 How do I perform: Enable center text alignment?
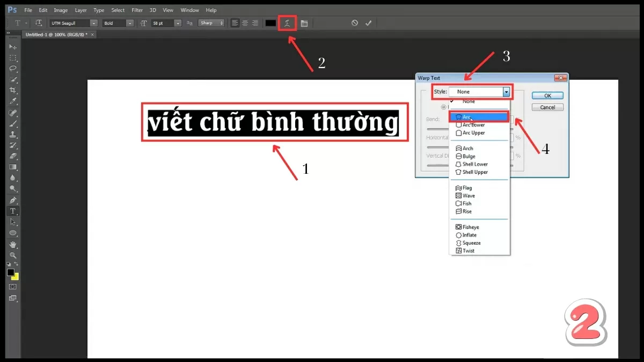pyautogui.click(x=245, y=23)
